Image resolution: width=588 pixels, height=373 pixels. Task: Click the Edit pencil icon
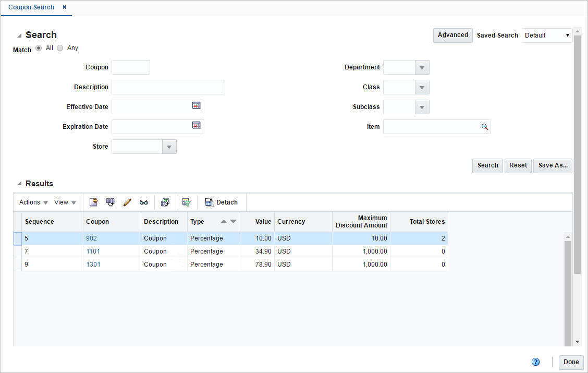click(127, 202)
